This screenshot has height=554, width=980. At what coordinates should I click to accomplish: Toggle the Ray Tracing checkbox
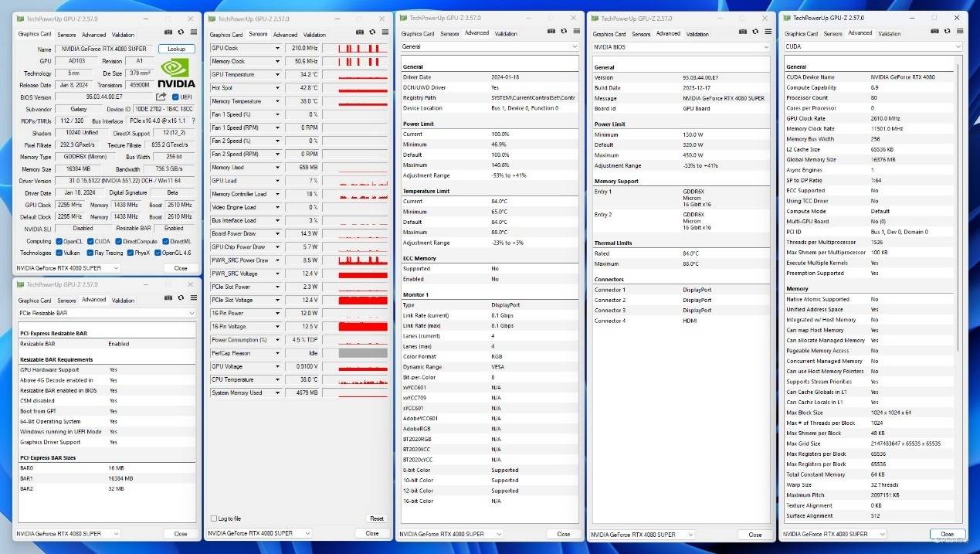coord(91,253)
